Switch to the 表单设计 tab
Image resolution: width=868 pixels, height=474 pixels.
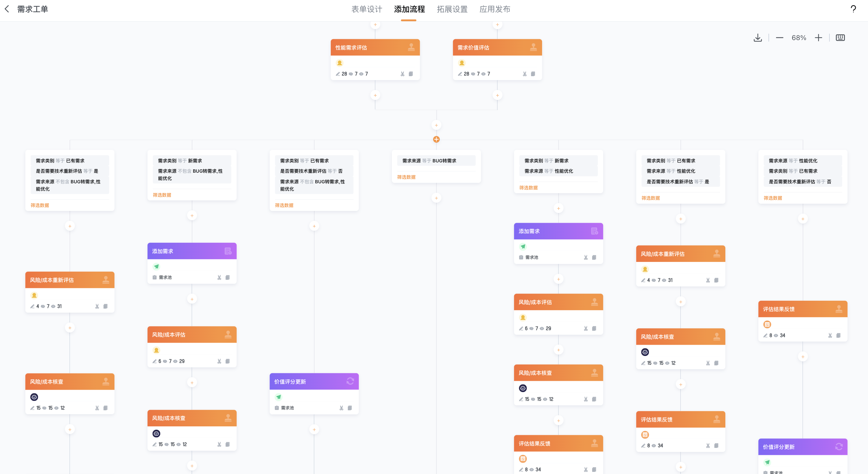coord(367,9)
